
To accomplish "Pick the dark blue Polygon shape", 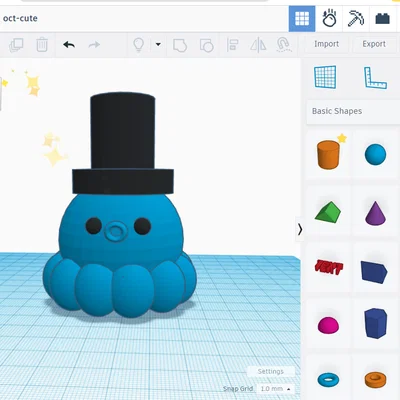I will (x=376, y=323).
